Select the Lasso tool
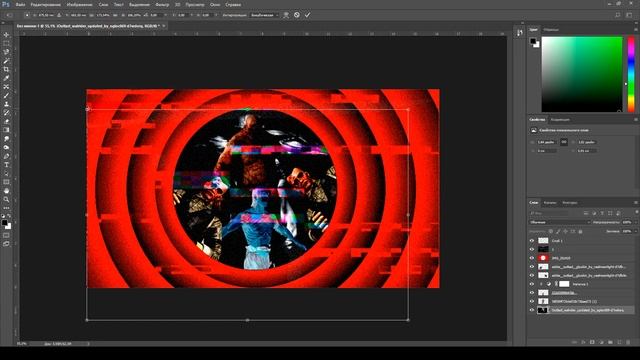640x360 pixels. point(6,52)
